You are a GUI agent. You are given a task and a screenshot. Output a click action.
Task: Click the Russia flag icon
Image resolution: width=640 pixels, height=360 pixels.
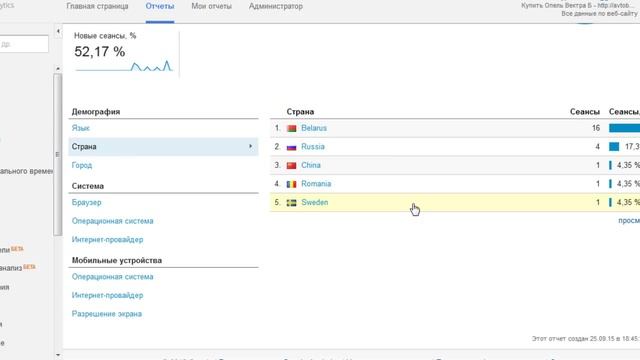(291, 147)
